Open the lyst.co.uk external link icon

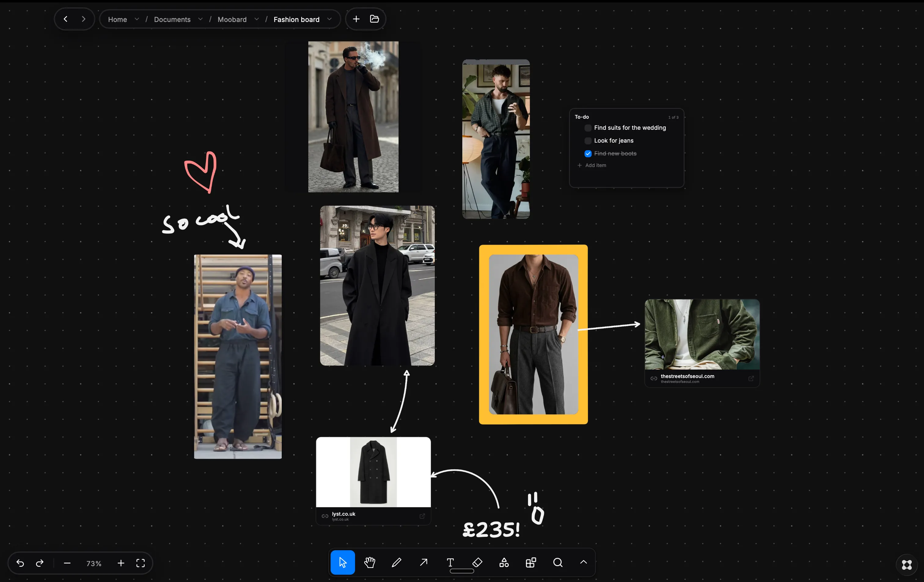pos(422,516)
